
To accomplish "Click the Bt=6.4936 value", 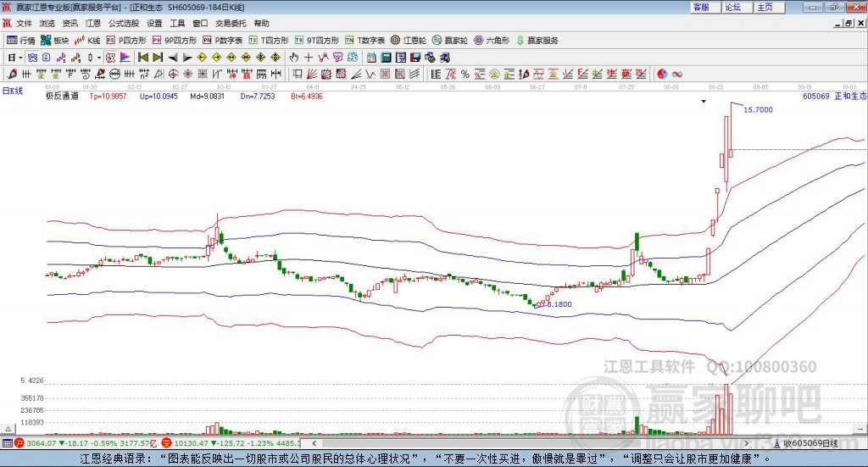I will [x=307, y=96].
